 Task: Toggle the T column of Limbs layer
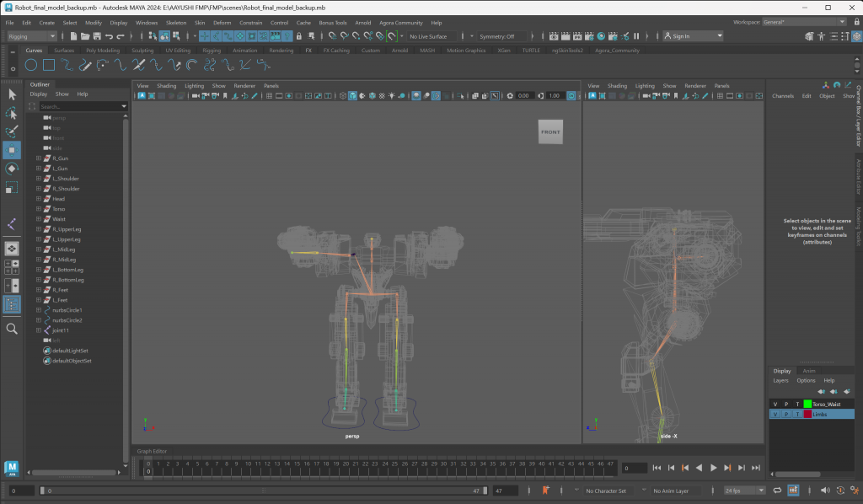796,414
